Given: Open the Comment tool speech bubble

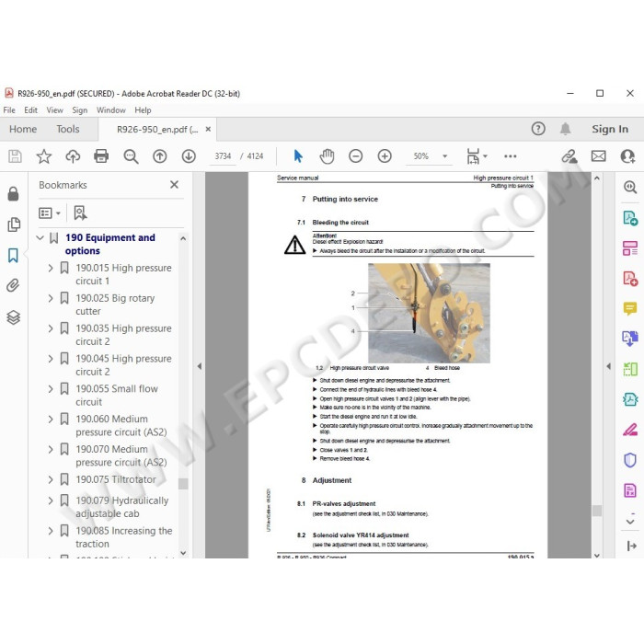Looking at the screenshot, I should (x=630, y=308).
